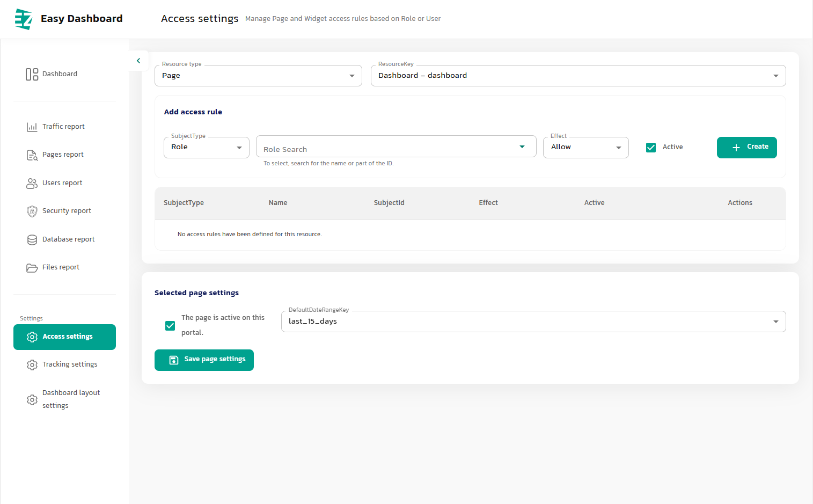Click the Dashboard grid icon in sidebar
Screen dimensions: 813x504
click(32, 74)
